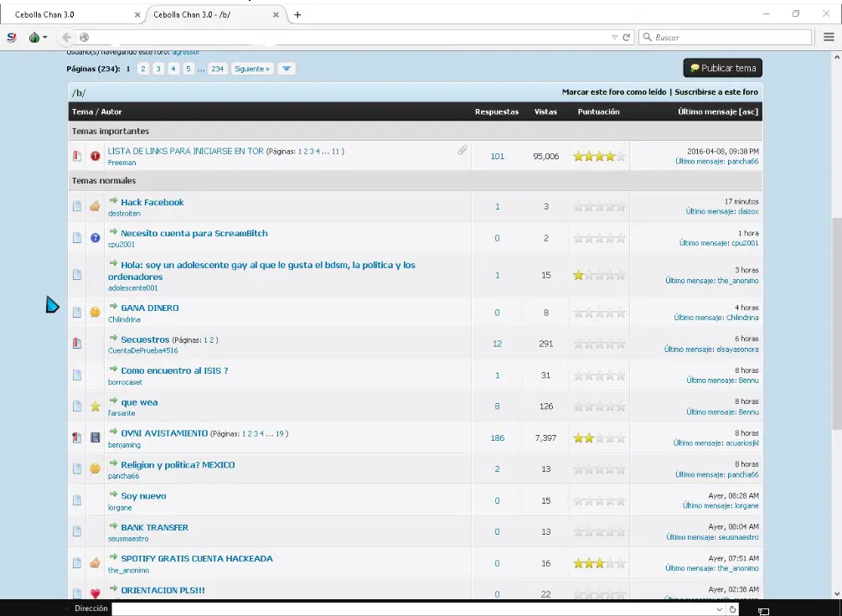The width and height of the screenshot is (842, 616).
Task: Open the browser hamburger menu
Action: (x=829, y=37)
